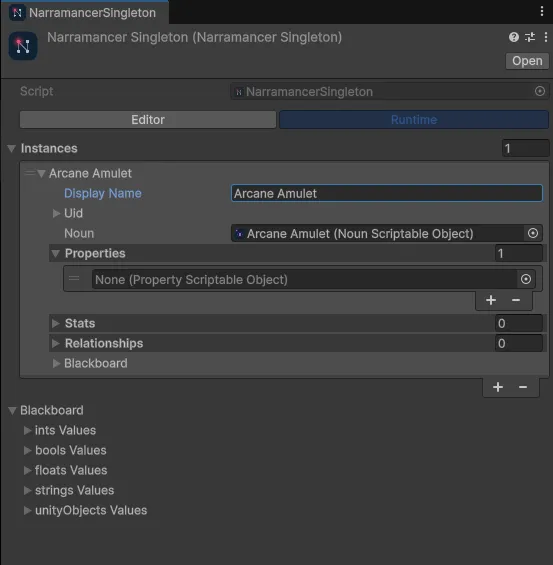The width and height of the screenshot is (553, 565).
Task: Click the NarramancerSingleton tab icon
Action: pos(17,13)
